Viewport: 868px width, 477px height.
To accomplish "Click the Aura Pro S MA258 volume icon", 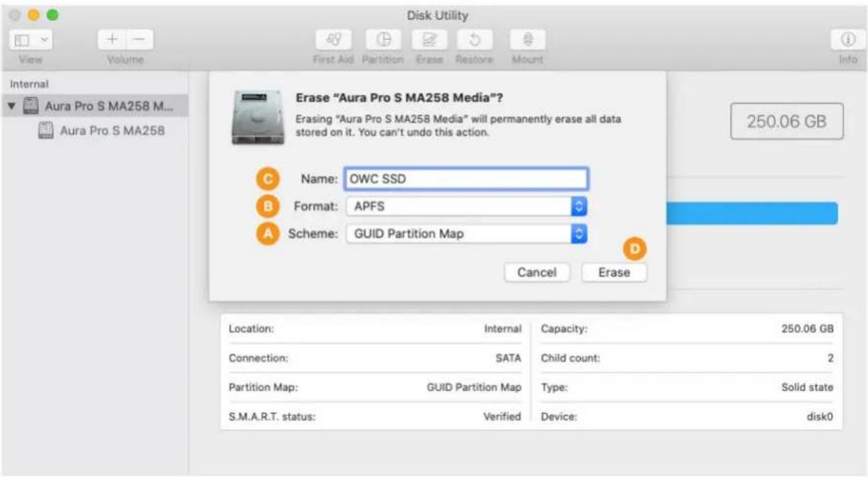I will click(x=46, y=131).
